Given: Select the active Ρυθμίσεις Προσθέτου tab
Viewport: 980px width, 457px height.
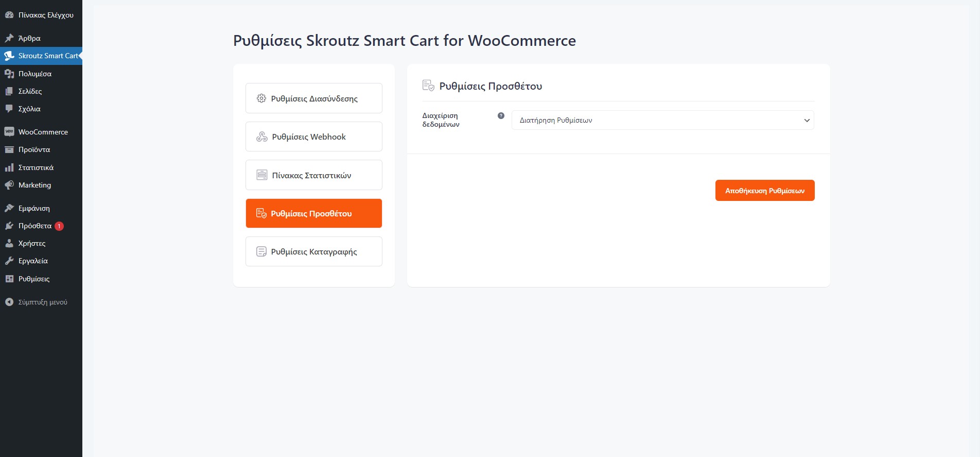Looking at the screenshot, I should coord(313,213).
